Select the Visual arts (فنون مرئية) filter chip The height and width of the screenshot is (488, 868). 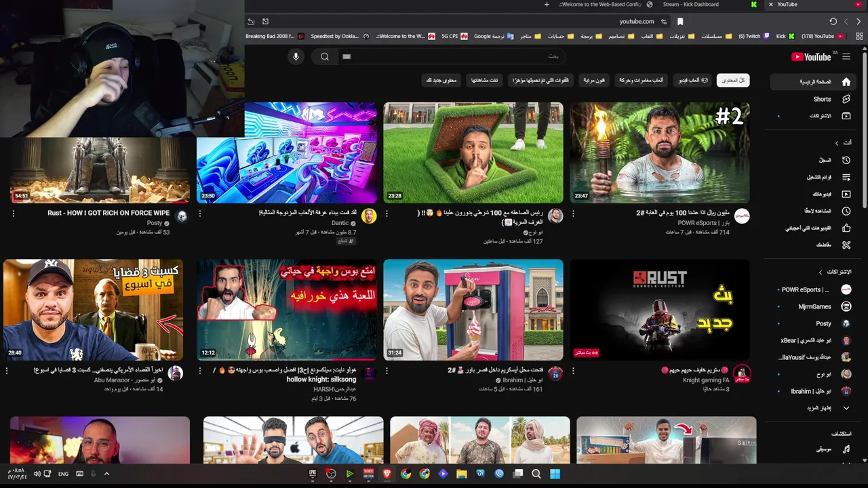tap(594, 80)
